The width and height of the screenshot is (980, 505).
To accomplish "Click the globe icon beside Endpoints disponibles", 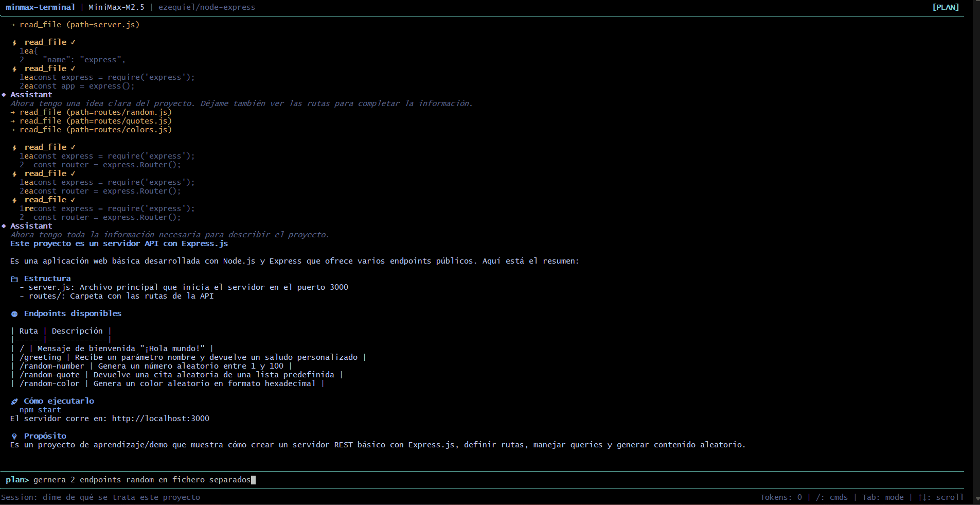I will (14, 314).
